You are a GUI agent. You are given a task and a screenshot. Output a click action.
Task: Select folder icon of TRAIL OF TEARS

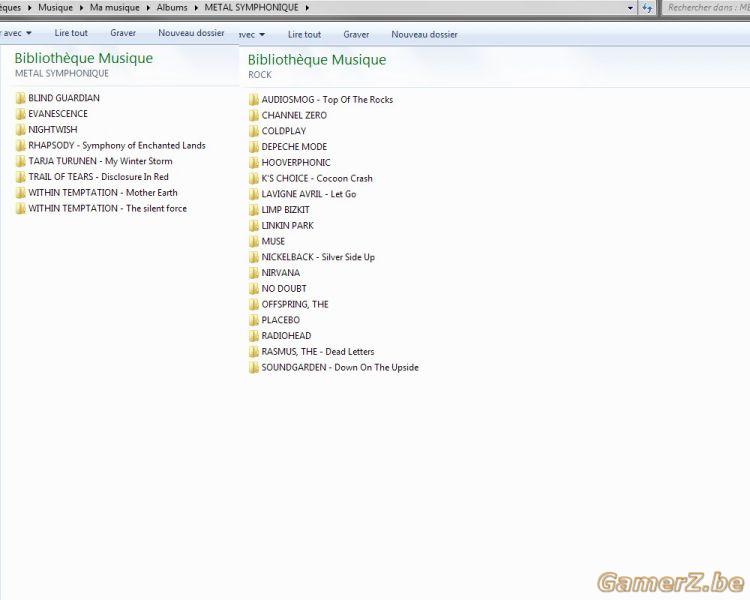coord(20,177)
